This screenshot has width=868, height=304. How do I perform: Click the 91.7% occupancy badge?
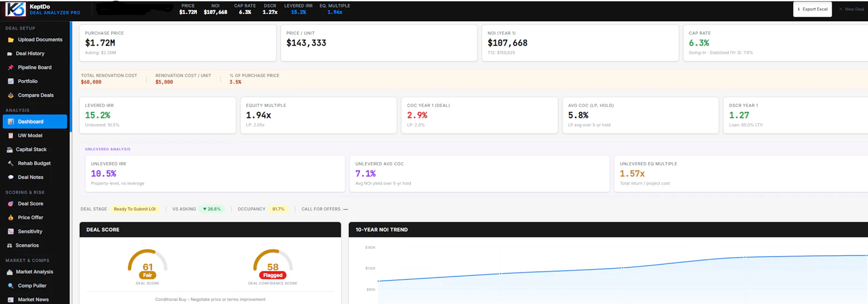point(278,209)
